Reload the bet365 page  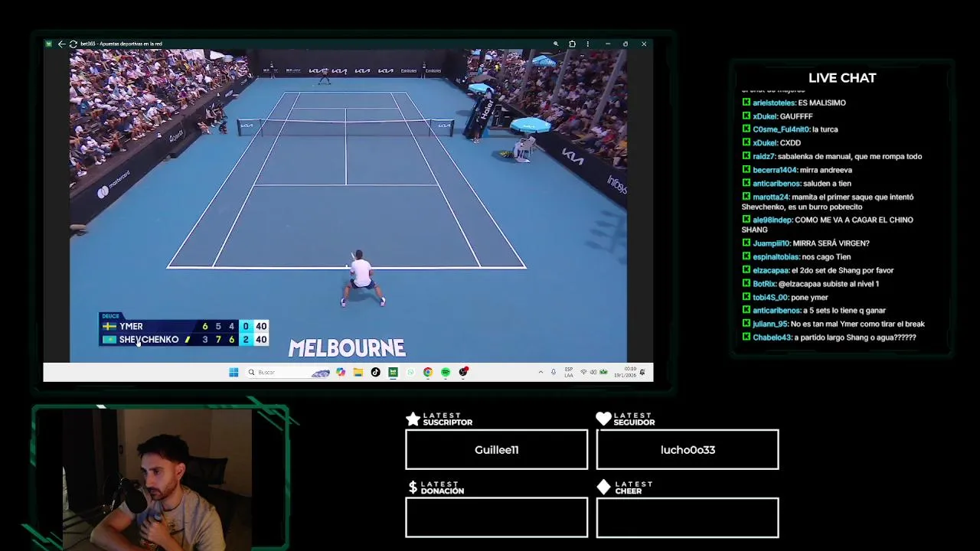point(73,44)
